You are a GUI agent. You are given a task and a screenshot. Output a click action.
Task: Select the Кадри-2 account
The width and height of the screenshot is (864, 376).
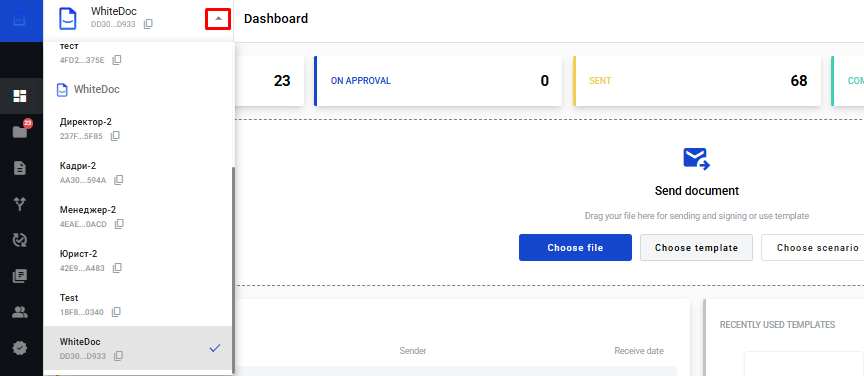coord(138,171)
